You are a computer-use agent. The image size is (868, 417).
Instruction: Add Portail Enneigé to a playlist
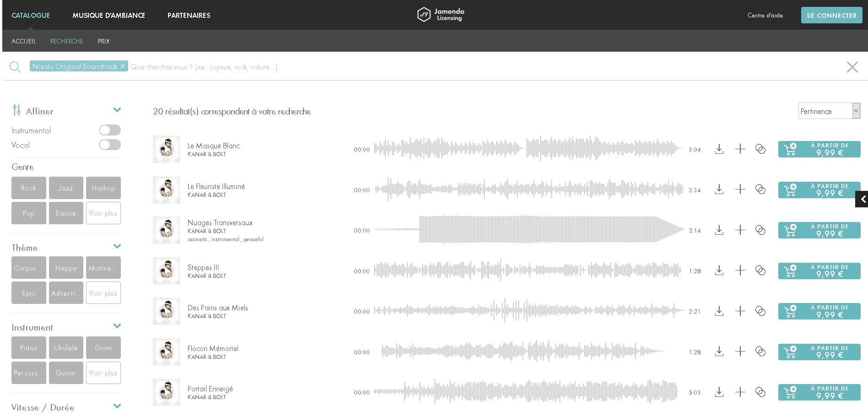(740, 392)
